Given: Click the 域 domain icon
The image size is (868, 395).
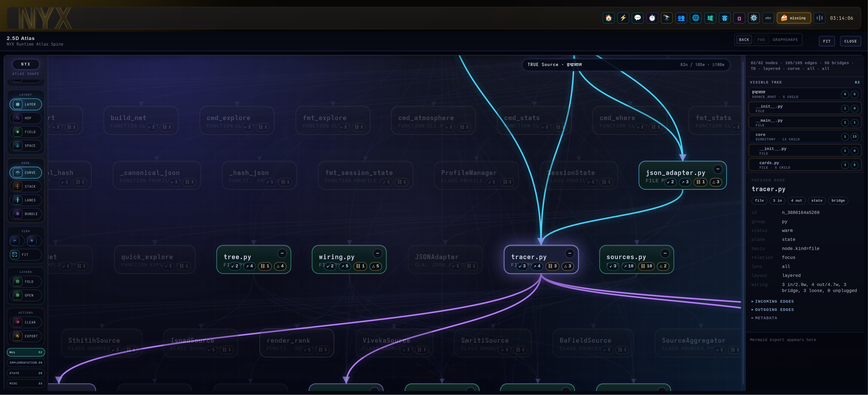Looking at the screenshot, I should pyautogui.click(x=710, y=18).
